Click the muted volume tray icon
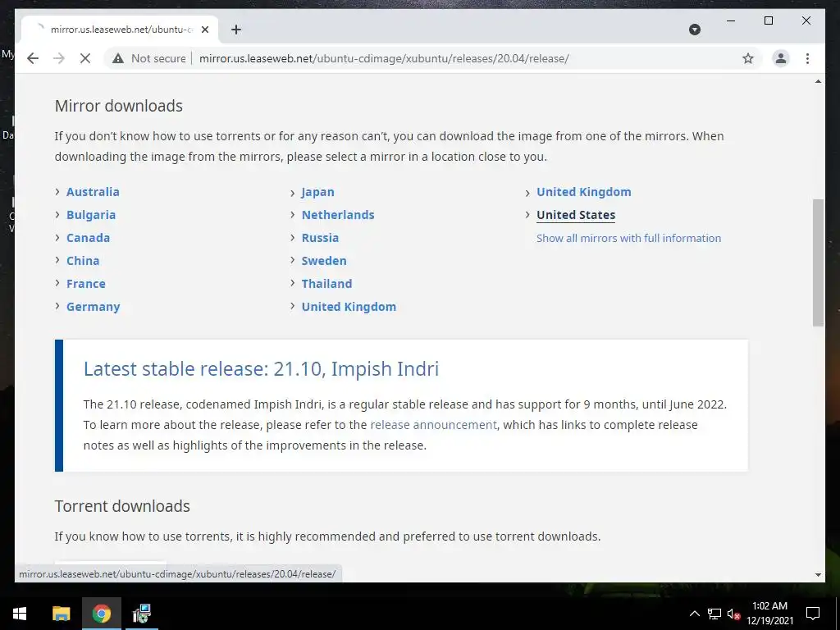 pos(733,614)
